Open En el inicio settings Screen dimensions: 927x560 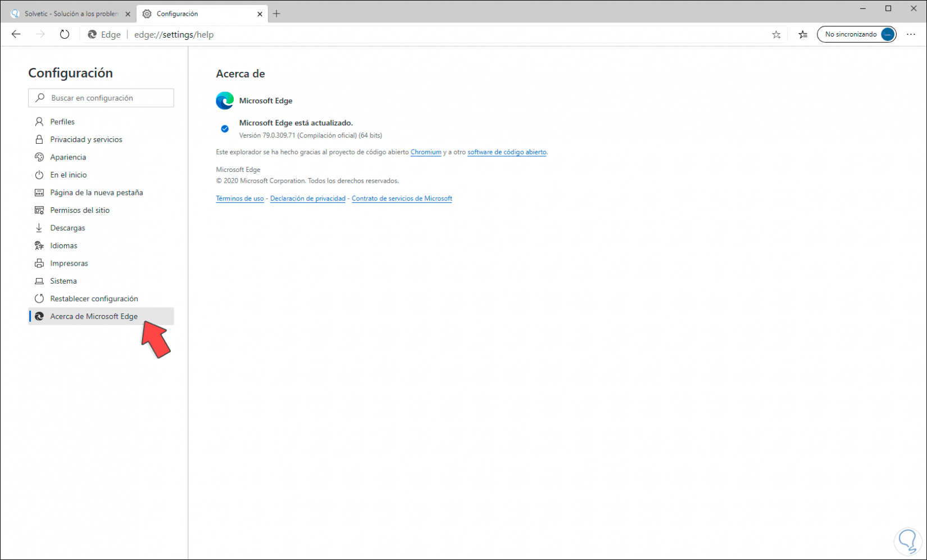point(101,175)
